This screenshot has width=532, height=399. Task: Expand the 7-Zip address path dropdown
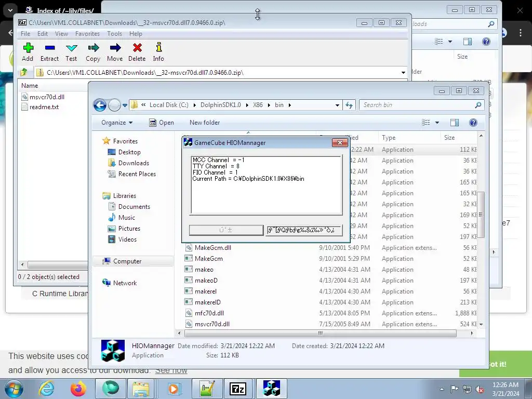(403, 73)
